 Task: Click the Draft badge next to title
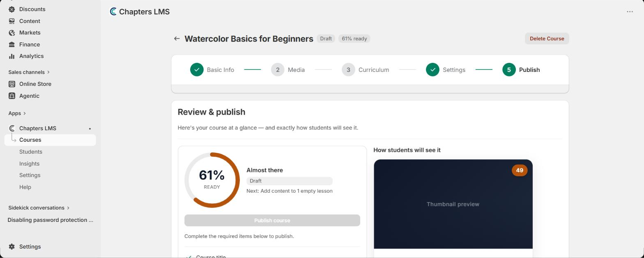click(x=326, y=39)
